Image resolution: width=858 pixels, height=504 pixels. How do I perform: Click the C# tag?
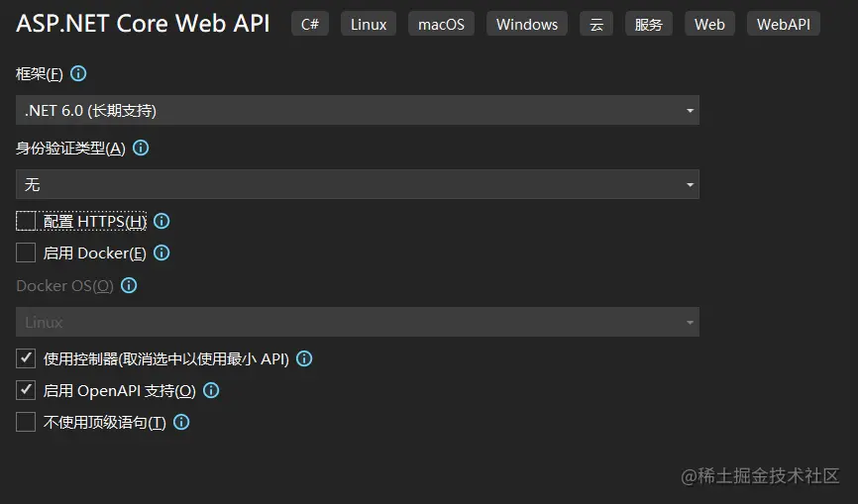(310, 24)
